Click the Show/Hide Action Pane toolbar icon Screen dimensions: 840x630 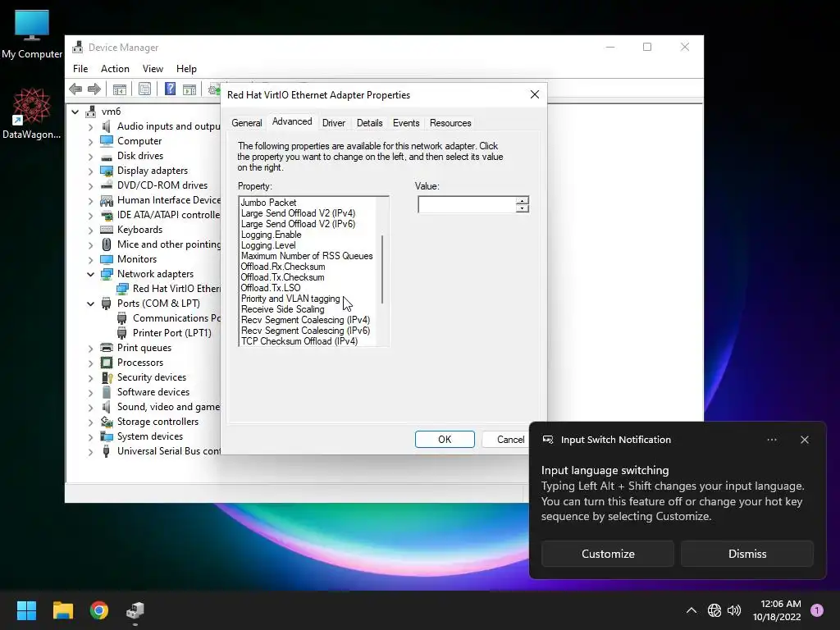(189, 89)
